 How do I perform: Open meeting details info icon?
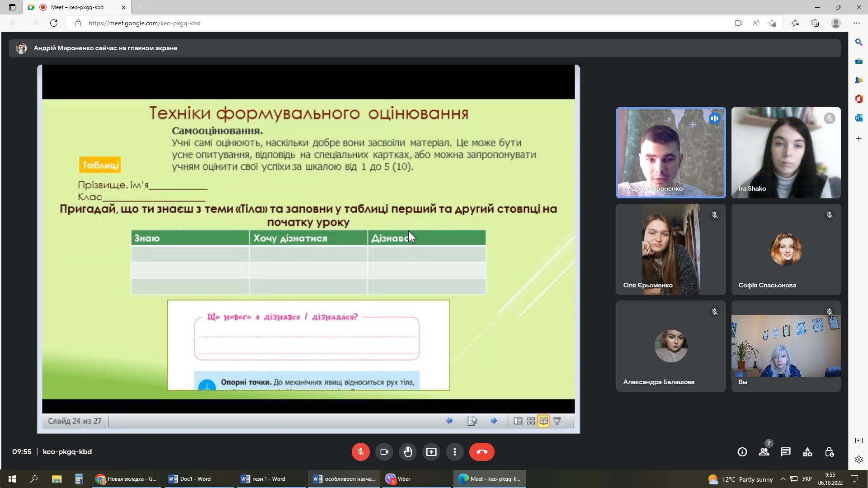[742, 452]
